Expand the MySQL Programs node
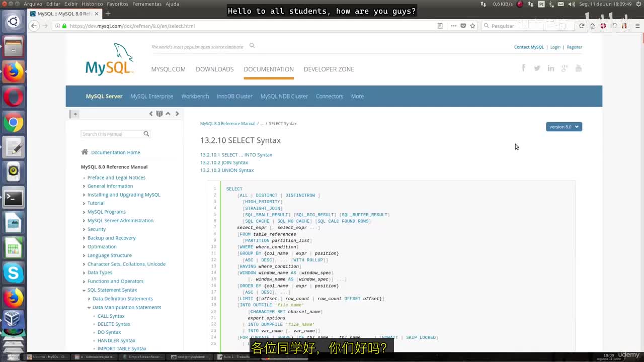The height and width of the screenshot is (362, 644). click(84, 212)
